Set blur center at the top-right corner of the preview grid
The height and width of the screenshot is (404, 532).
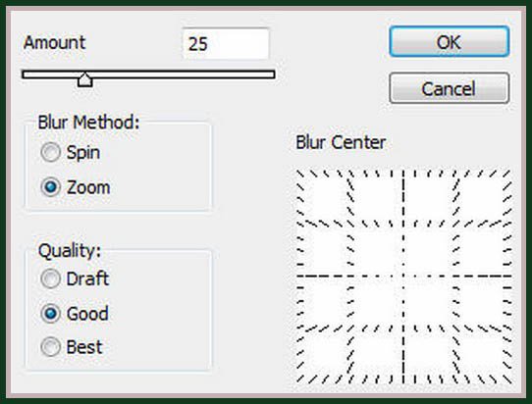click(508, 173)
